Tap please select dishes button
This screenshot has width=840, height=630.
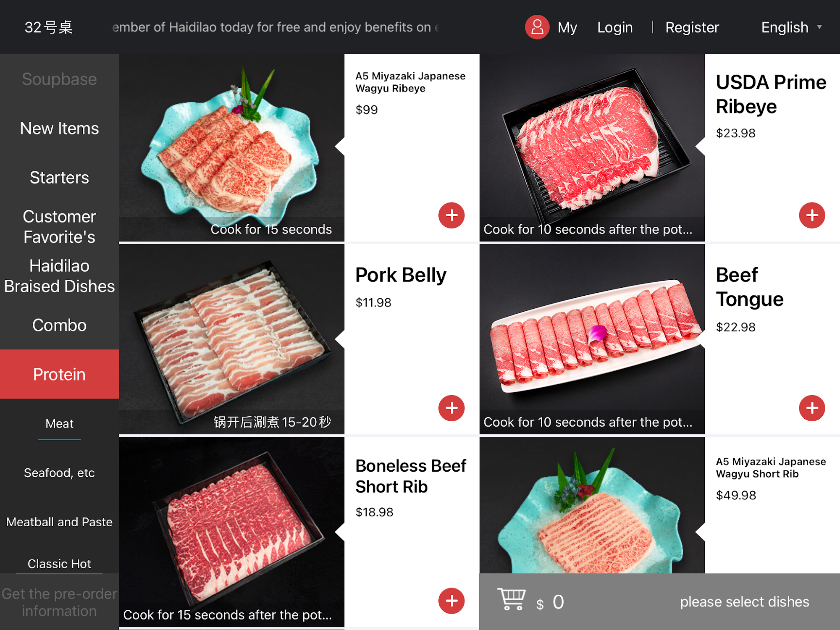click(744, 602)
